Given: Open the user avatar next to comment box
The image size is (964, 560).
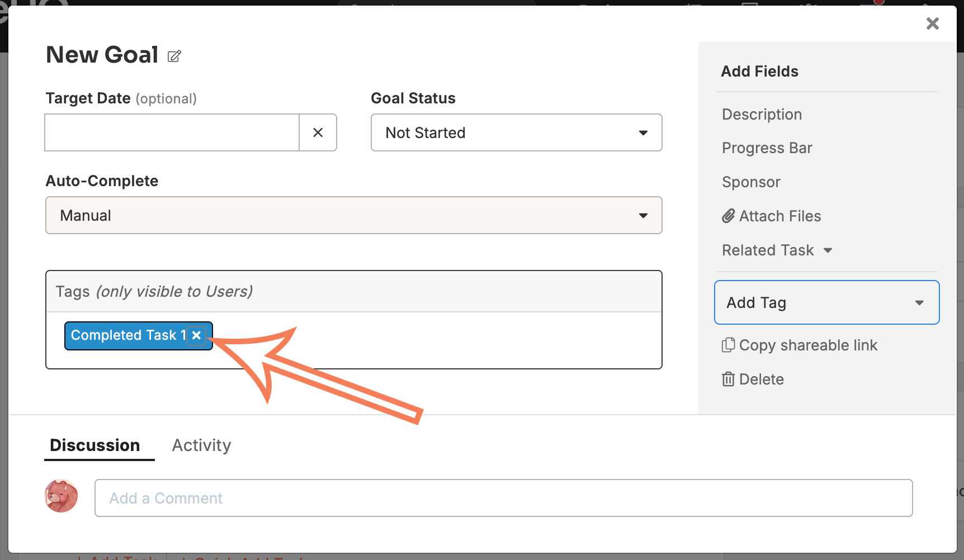Looking at the screenshot, I should [62, 496].
